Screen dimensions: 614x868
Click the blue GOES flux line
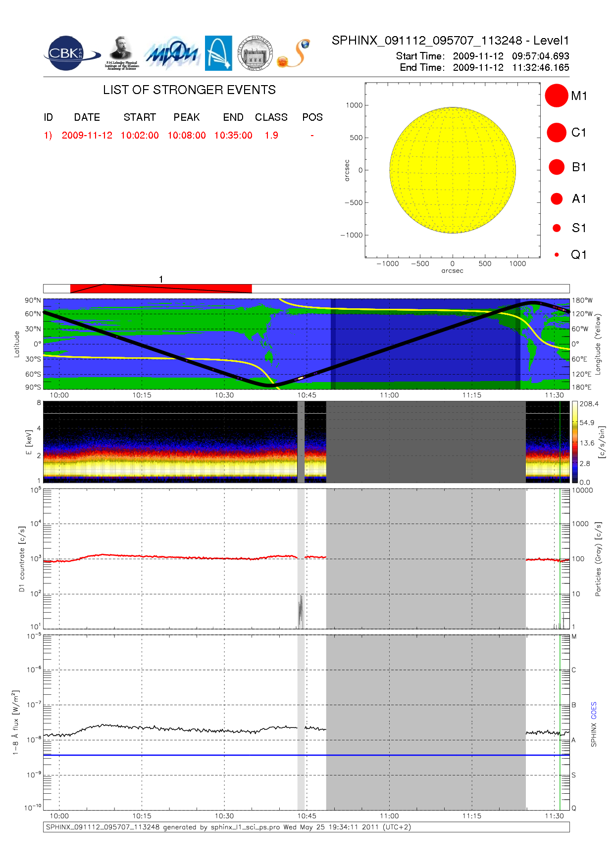[198, 755]
